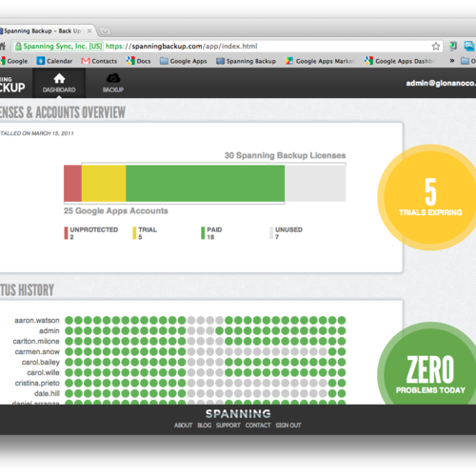
Task: Click the green Paid bar segment
Action: (206, 183)
